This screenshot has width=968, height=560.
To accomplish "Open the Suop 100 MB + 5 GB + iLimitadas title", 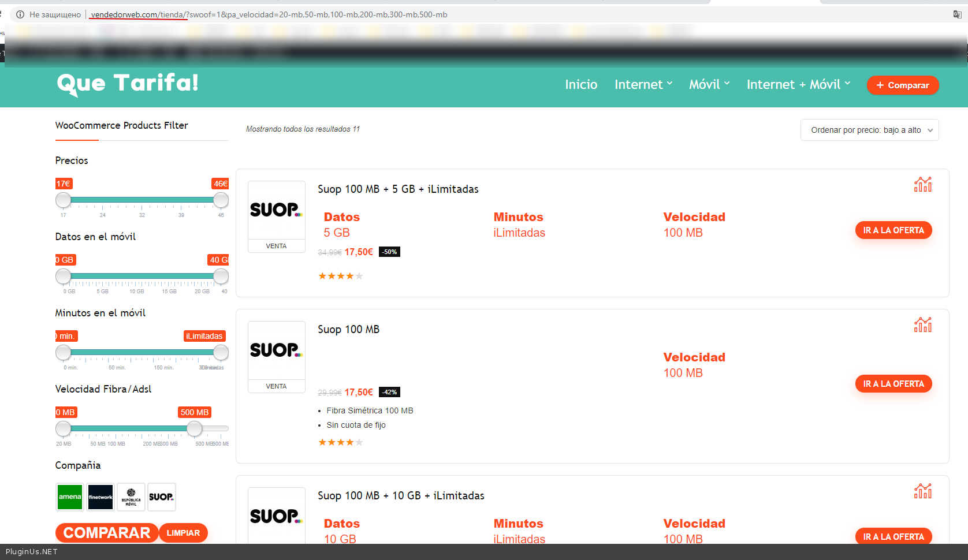I will tap(398, 189).
